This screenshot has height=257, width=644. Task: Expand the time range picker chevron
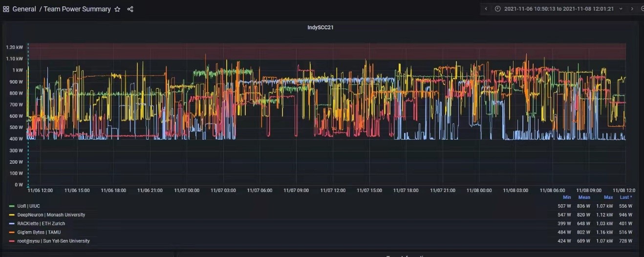621,9
